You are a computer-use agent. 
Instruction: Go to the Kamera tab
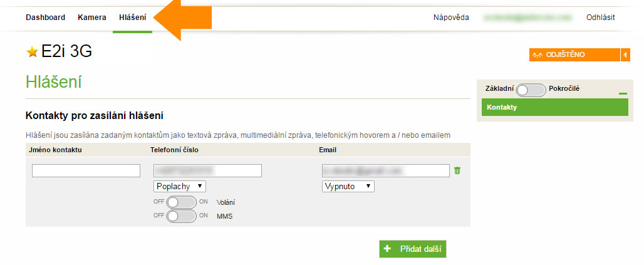click(92, 17)
